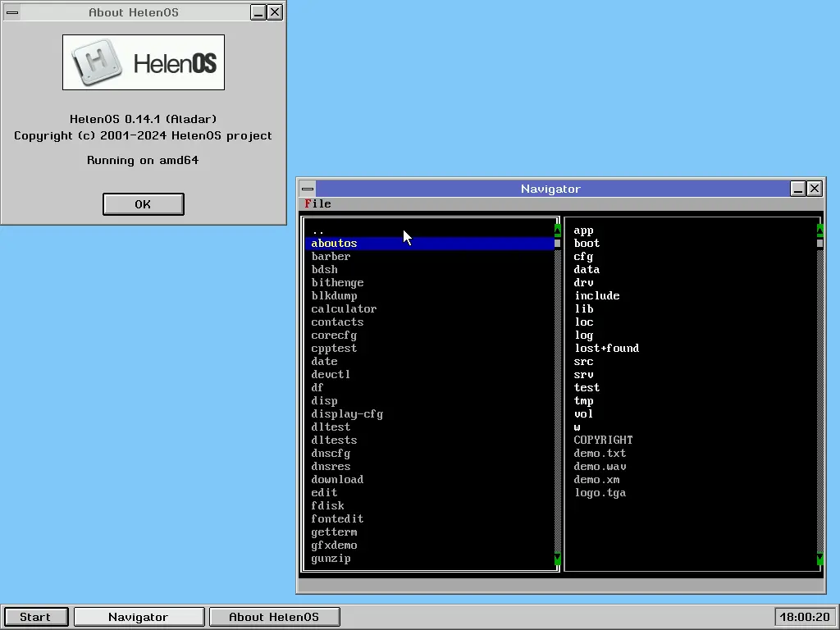
Task: Click the left panel scroll-up arrow
Action: [558, 231]
